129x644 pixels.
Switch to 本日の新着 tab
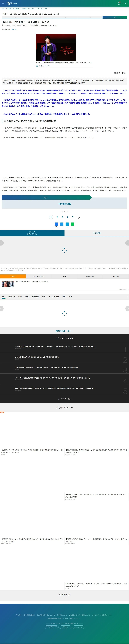pos(97,233)
